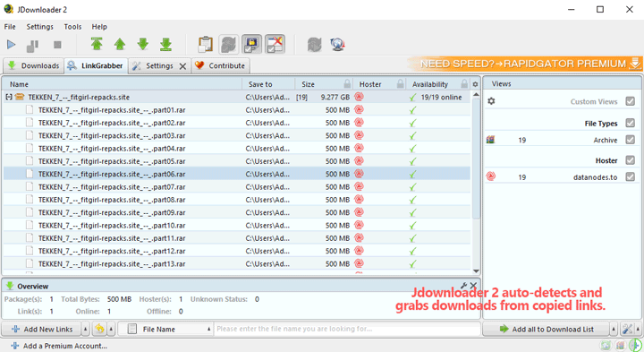Open dropdown arrow beside yellow restore button
The image size is (644, 352).
(111, 329)
